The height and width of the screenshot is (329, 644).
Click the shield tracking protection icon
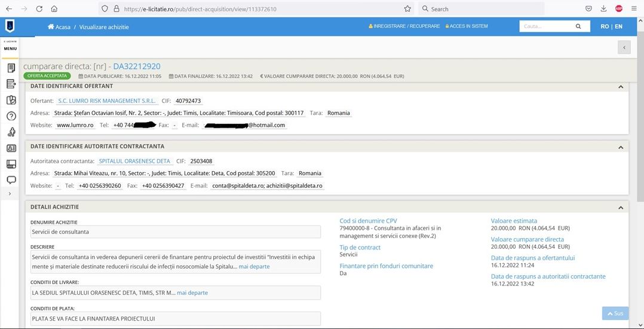coord(105,8)
